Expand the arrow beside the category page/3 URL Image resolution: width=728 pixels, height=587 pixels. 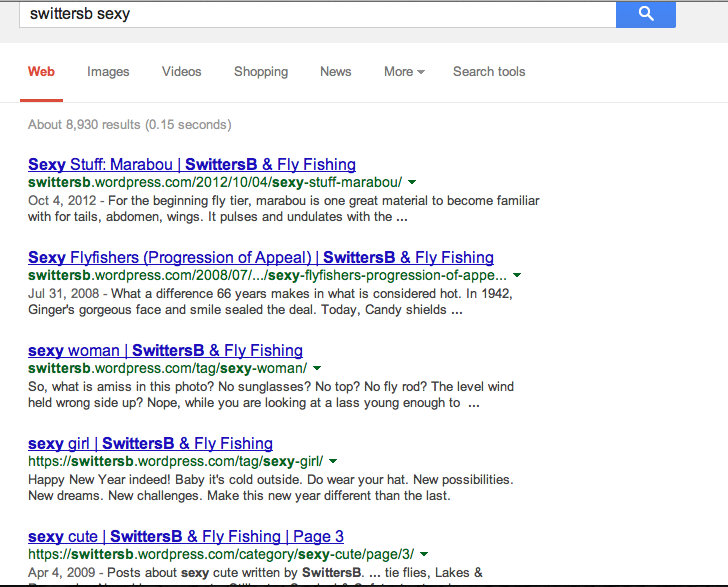click(425, 554)
